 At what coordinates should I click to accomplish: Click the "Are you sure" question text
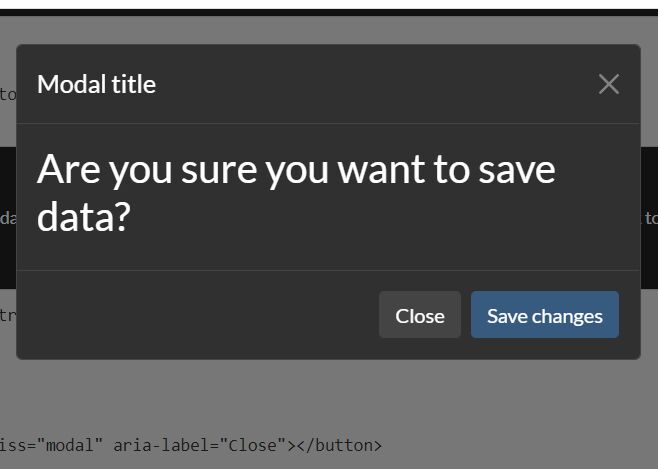point(296,170)
